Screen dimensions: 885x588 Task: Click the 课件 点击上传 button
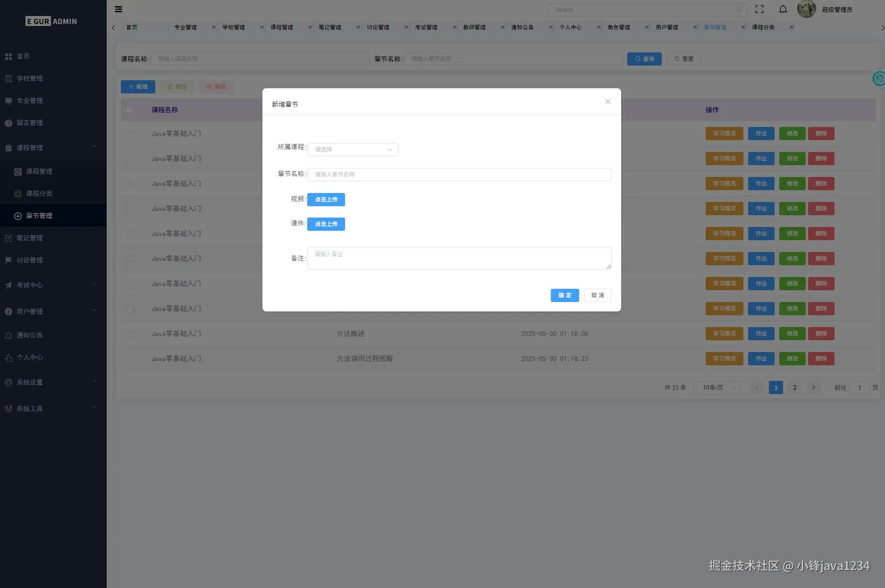326,224
